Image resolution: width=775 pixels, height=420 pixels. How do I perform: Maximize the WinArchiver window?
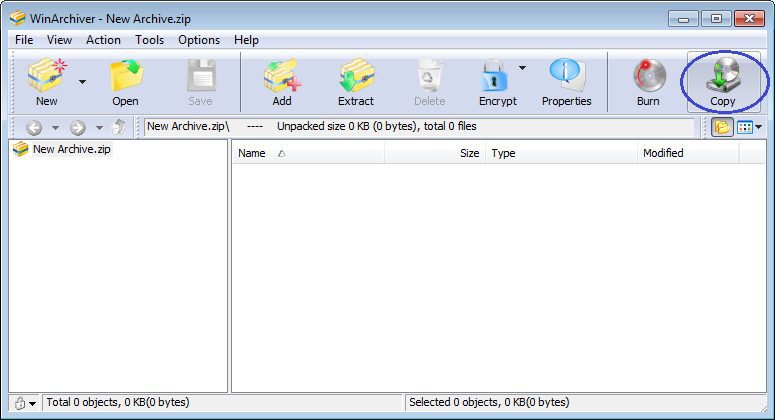tap(716, 19)
